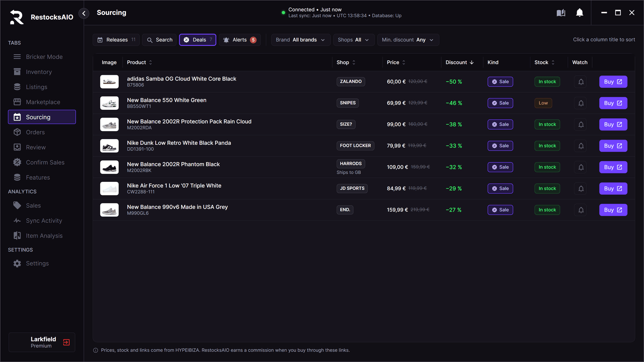Collapse the sidebar with the chevron button
This screenshot has height=362, width=644.
[84, 13]
